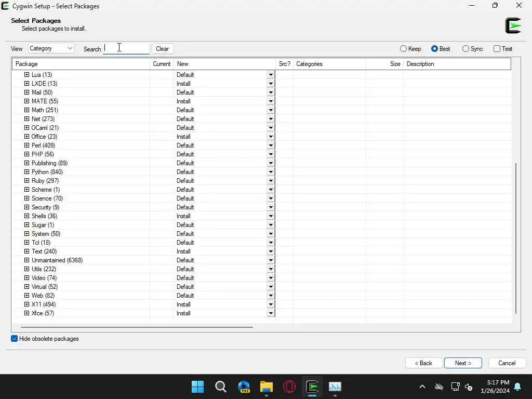Viewport: 532px width, 399px height.
Task: Open action dropdown for Text row
Action: tap(271, 251)
